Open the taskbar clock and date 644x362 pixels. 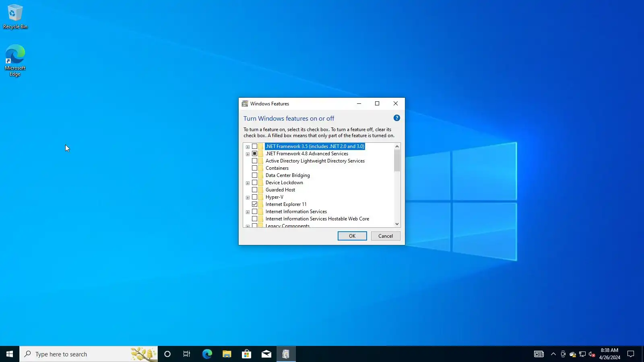coord(609,354)
